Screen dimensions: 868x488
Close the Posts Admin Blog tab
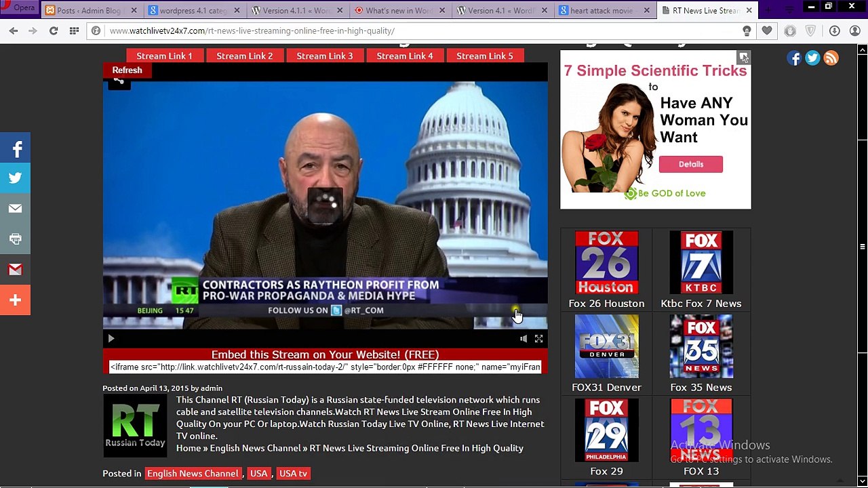(x=134, y=10)
